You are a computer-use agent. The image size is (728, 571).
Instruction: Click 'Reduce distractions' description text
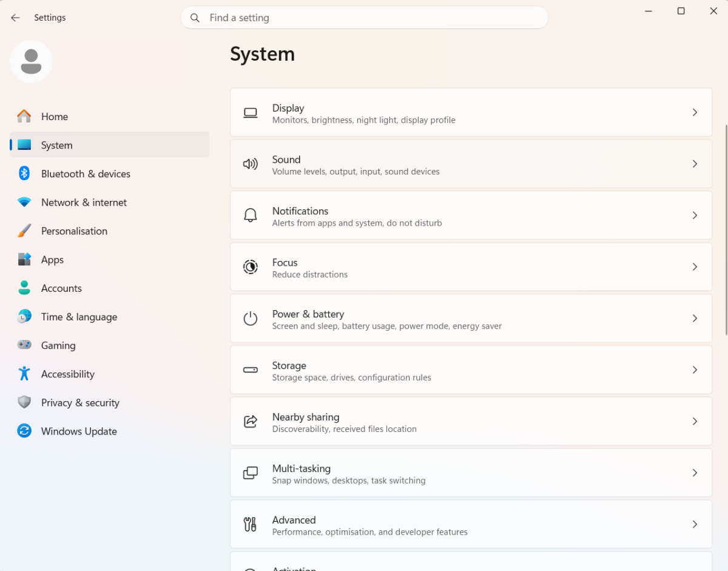pos(310,275)
